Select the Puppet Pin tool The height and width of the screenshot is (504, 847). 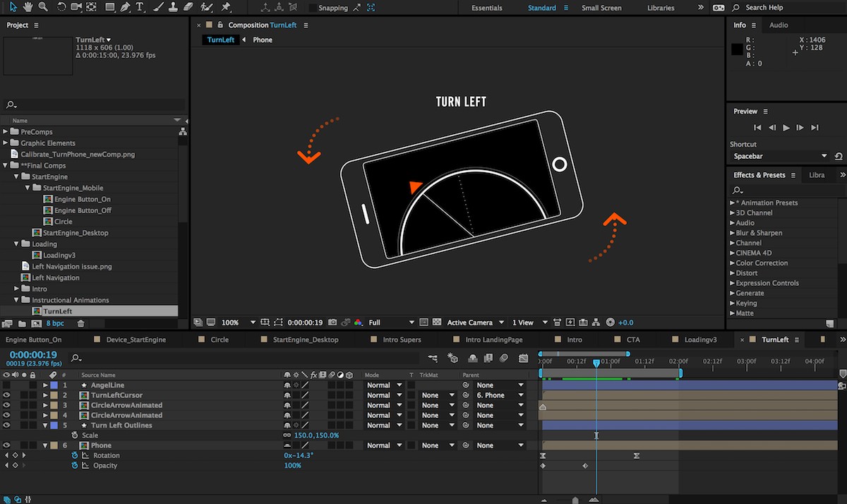click(x=225, y=8)
